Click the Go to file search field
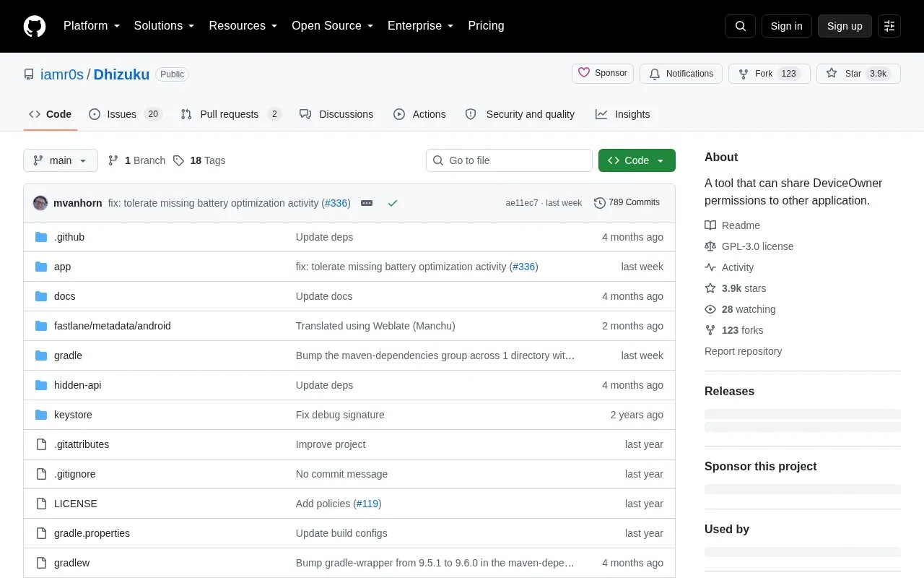924x578 pixels. point(509,160)
